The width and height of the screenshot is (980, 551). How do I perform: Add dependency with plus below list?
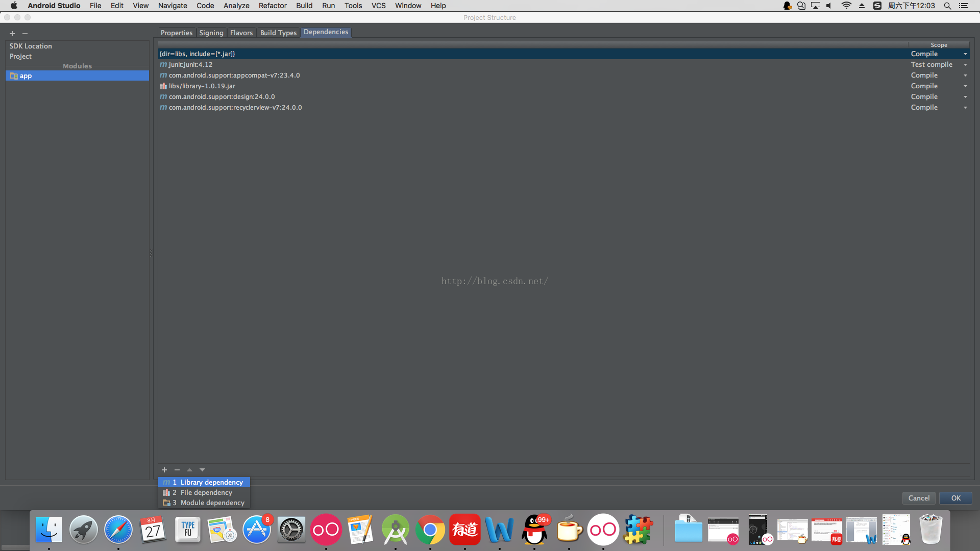pyautogui.click(x=164, y=470)
